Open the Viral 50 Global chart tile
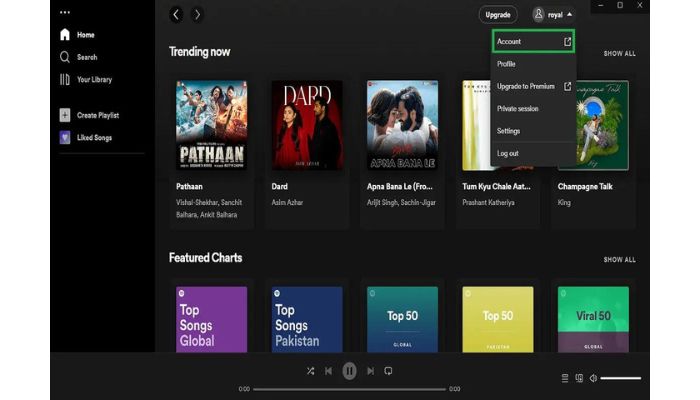The width and height of the screenshot is (700, 400). (593, 320)
